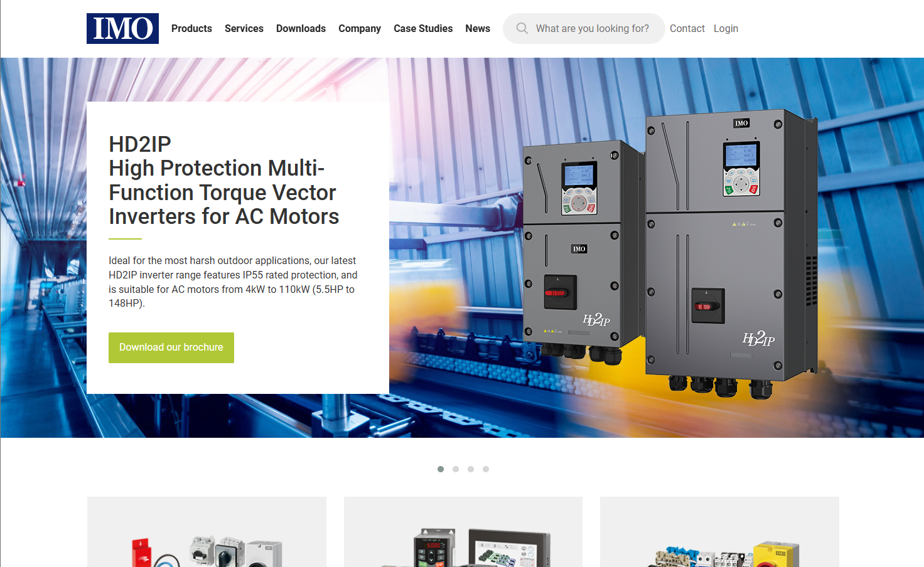Jump to the fourth carousel slide dot
The height and width of the screenshot is (567, 924).
pos(486,469)
